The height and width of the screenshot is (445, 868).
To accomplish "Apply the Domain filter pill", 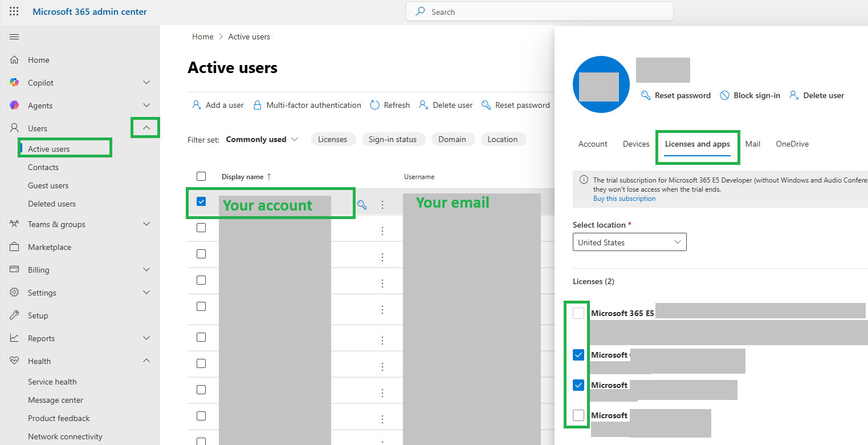I will tap(453, 139).
